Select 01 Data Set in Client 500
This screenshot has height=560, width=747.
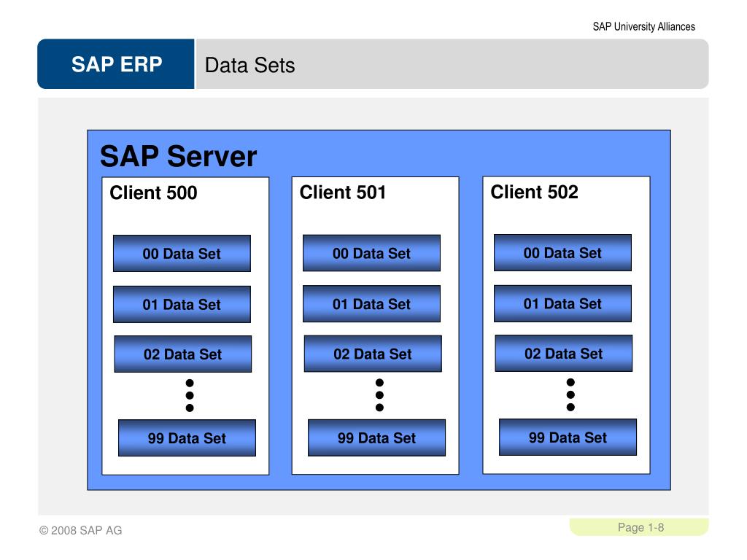click(182, 304)
